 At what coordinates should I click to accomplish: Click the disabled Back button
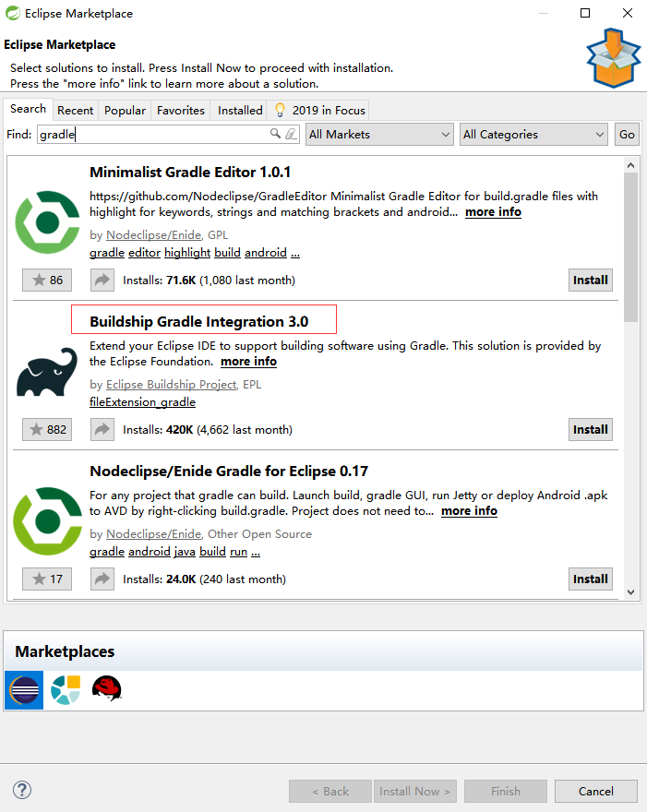click(x=330, y=792)
